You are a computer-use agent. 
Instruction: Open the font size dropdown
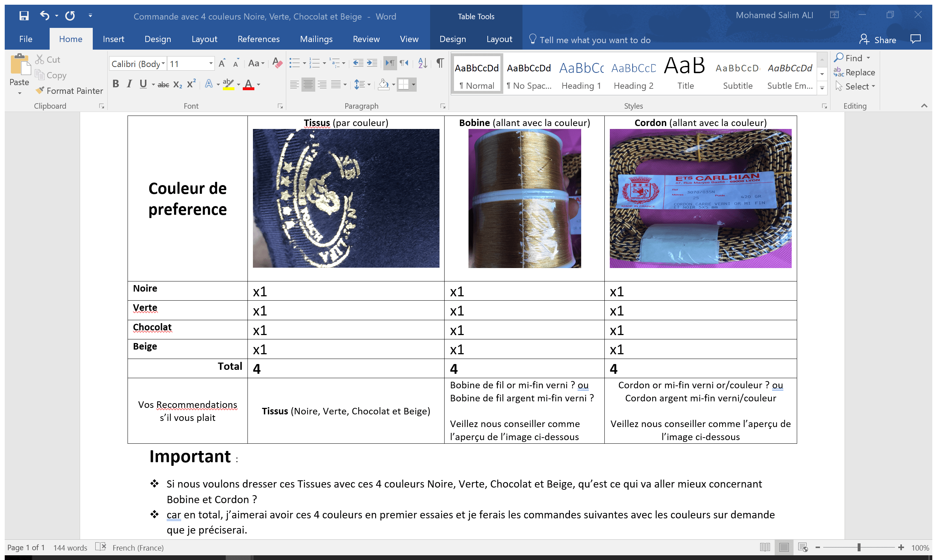pos(211,64)
